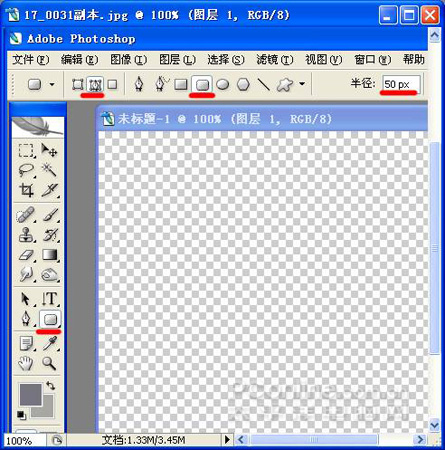Open the tool preset picker dropdown arrow
The width and height of the screenshot is (445, 450).
(52, 84)
